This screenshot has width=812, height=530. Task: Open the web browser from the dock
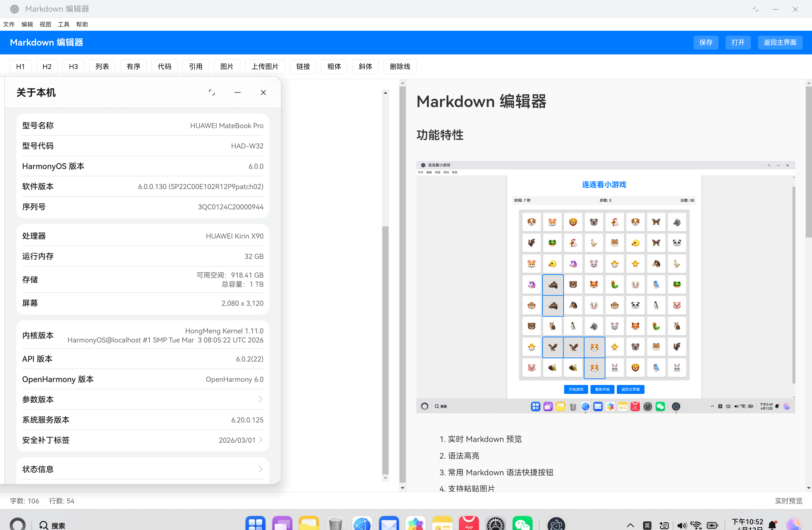pos(362,524)
